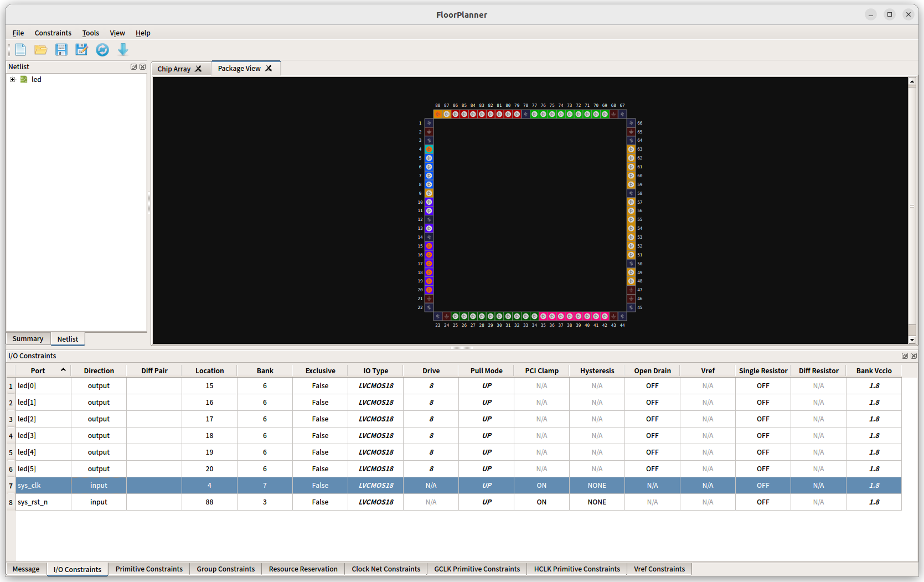Sort by the Location column header
The height and width of the screenshot is (582, 924).
210,370
